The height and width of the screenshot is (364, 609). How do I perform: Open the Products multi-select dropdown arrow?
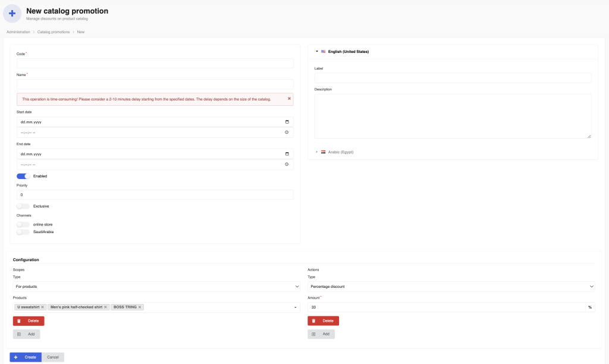(x=295, y=307)
